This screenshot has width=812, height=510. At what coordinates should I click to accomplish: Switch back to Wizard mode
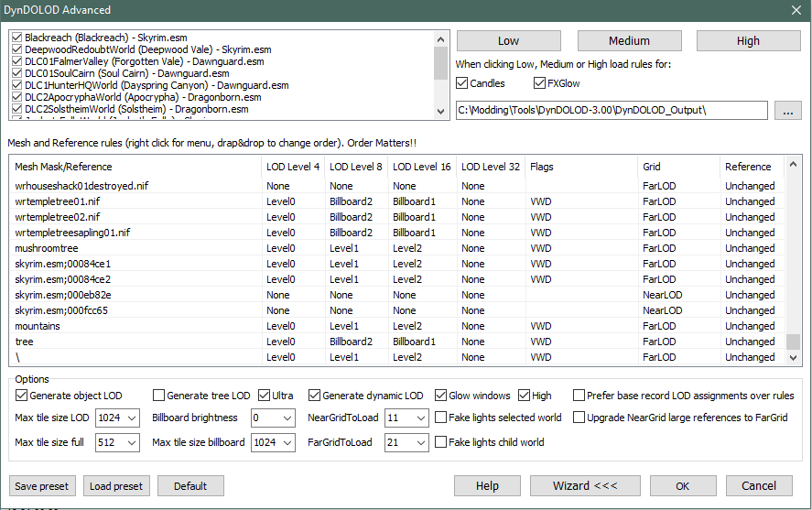coord(585,486)
